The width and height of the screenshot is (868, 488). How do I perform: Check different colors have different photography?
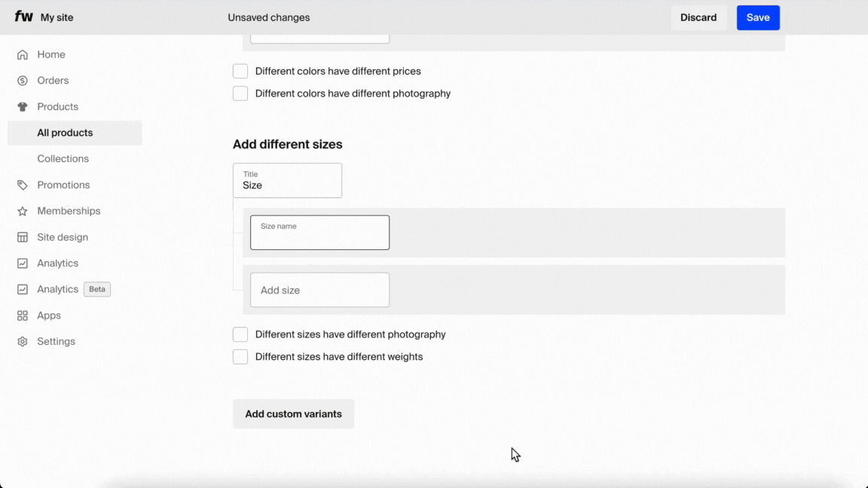(240, 93)
